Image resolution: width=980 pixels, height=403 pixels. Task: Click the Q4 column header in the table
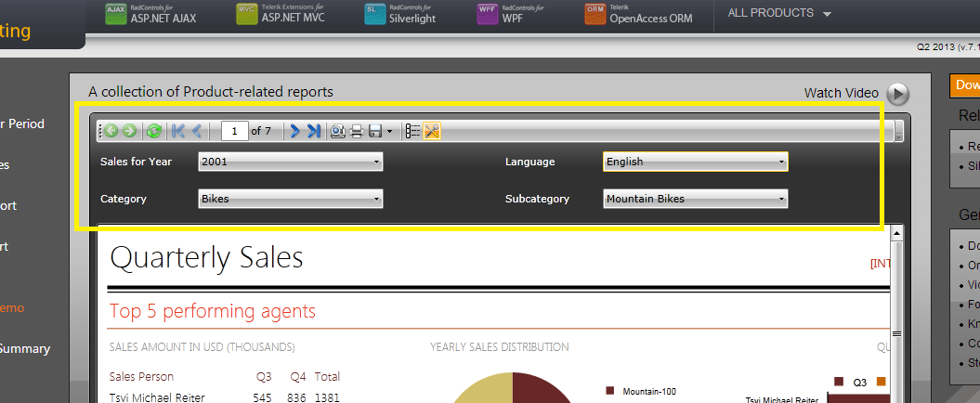297,377
